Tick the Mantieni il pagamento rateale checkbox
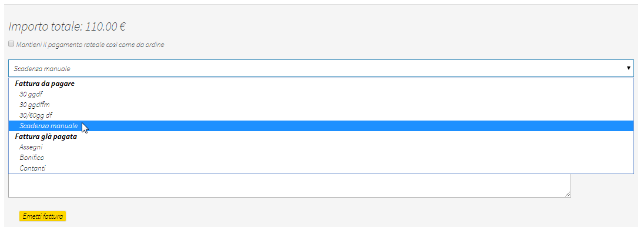The height and width of the screenshot is (227, 644). pos(11,44)
